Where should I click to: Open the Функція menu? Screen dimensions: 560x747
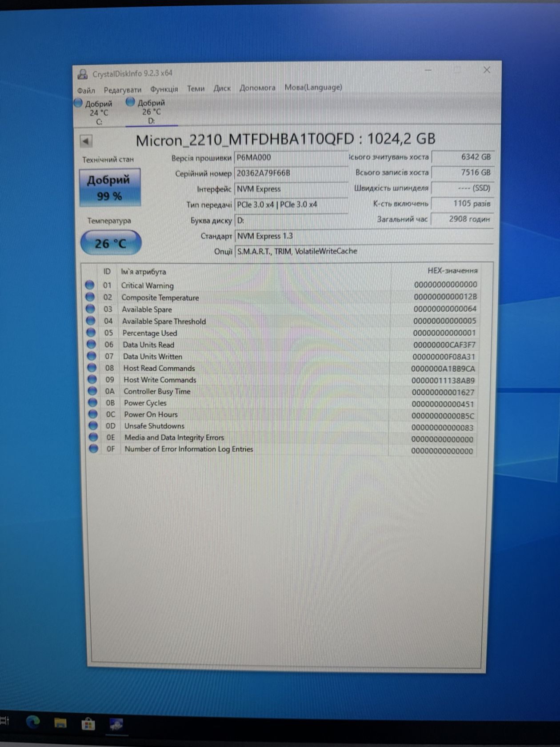point(164,89)
